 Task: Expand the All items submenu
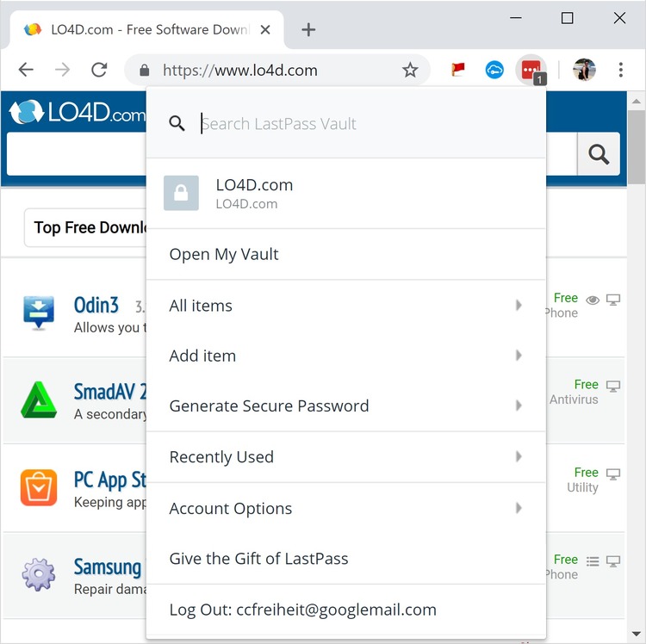345,306
